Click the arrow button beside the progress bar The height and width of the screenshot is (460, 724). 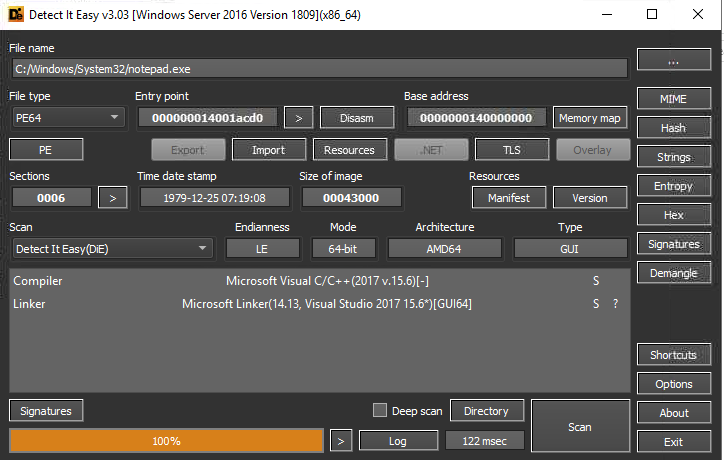click(341, 441)
